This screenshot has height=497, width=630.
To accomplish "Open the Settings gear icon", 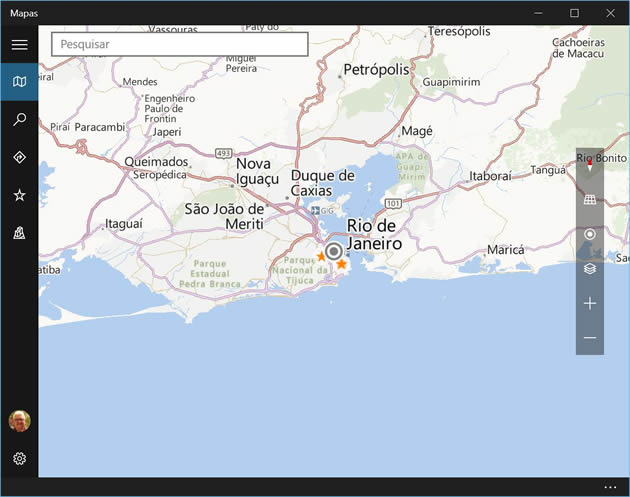I will coord(19,458).
